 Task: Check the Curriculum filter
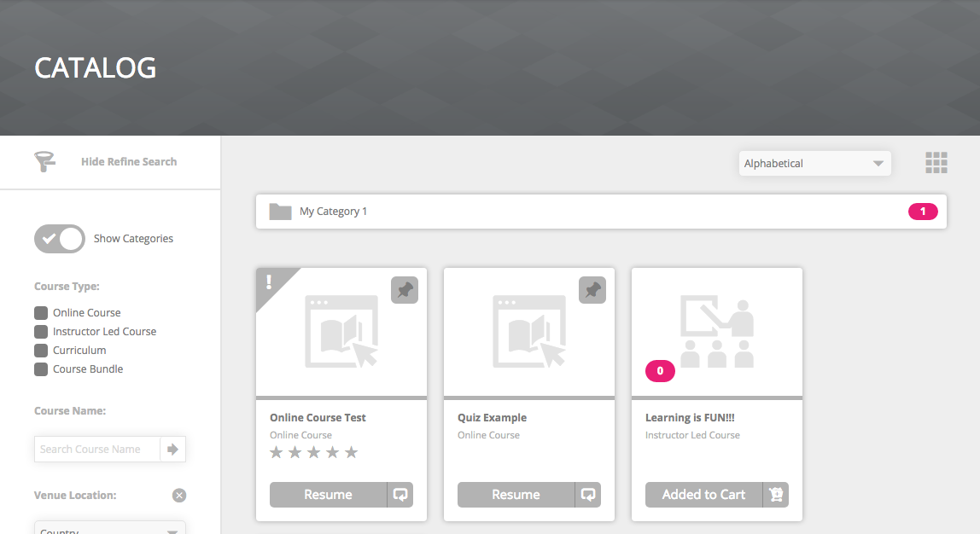(x=41, y=351)
